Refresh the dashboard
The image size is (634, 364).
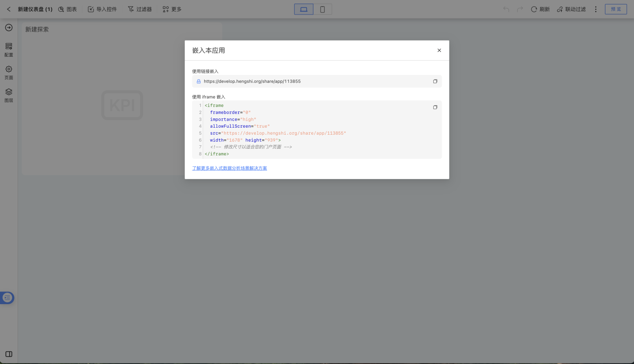pyautogui.click(x=540, y=9)
